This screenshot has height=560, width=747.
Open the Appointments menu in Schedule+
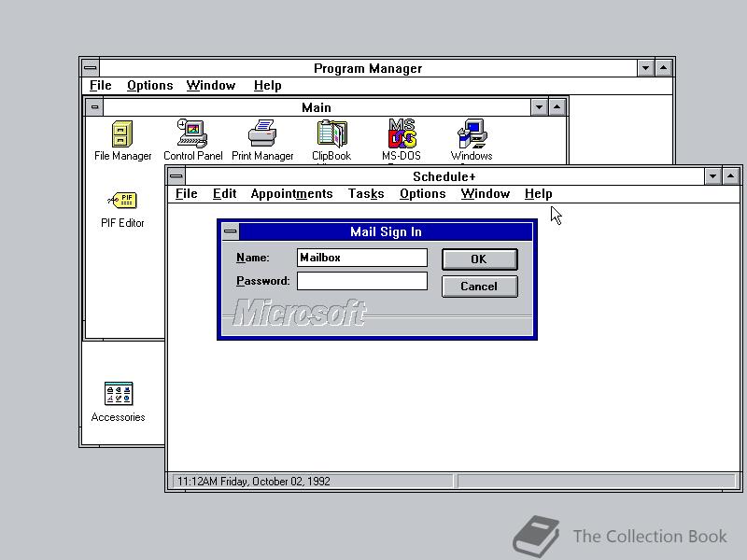click(291, 193)
